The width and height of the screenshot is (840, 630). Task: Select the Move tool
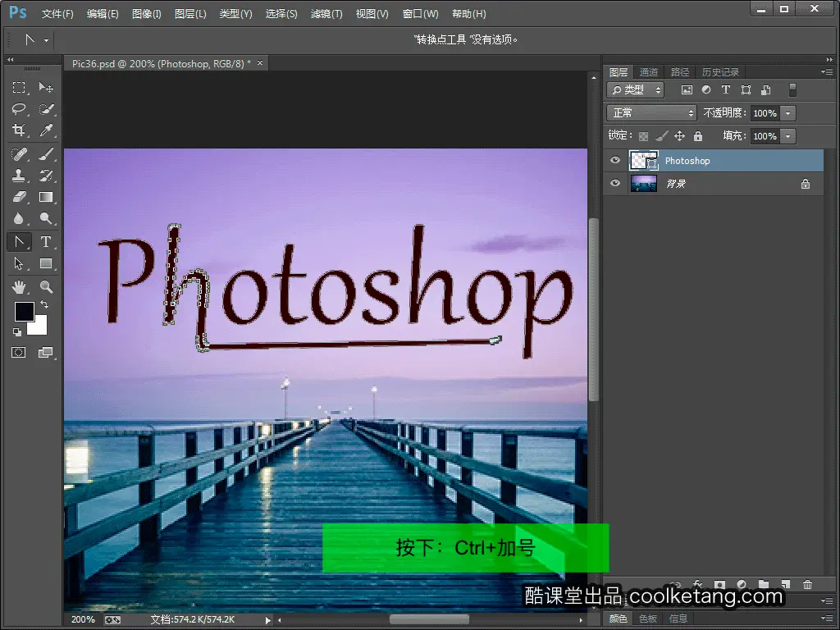point(46,87)
